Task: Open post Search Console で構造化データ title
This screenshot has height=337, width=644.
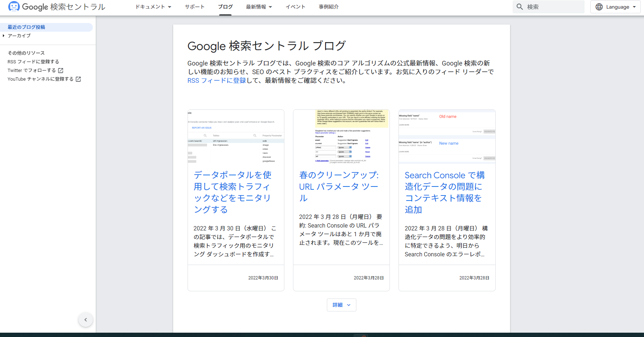Action: click(x=445, y=192)
